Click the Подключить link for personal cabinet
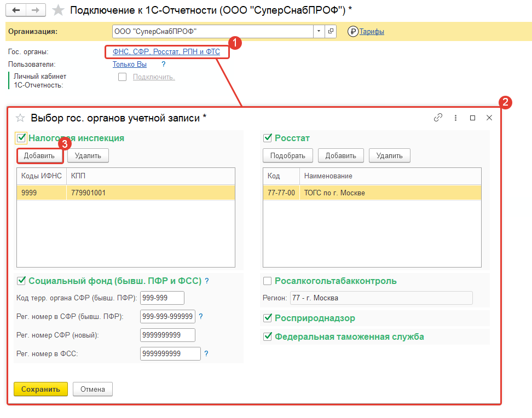 154,77
